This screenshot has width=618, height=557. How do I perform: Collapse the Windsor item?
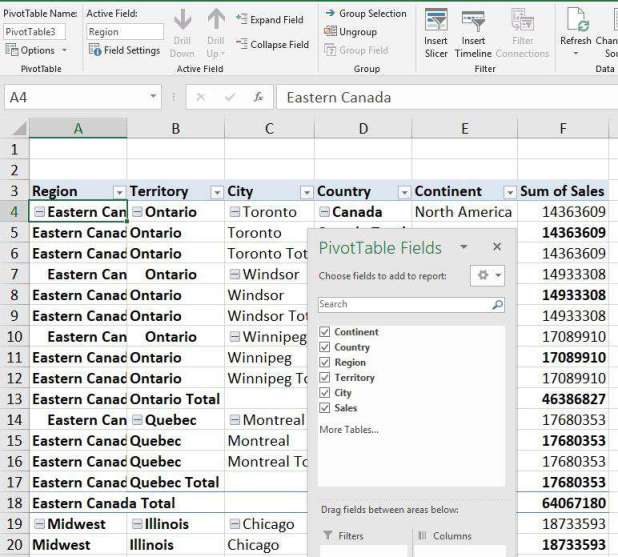(235, 274)
